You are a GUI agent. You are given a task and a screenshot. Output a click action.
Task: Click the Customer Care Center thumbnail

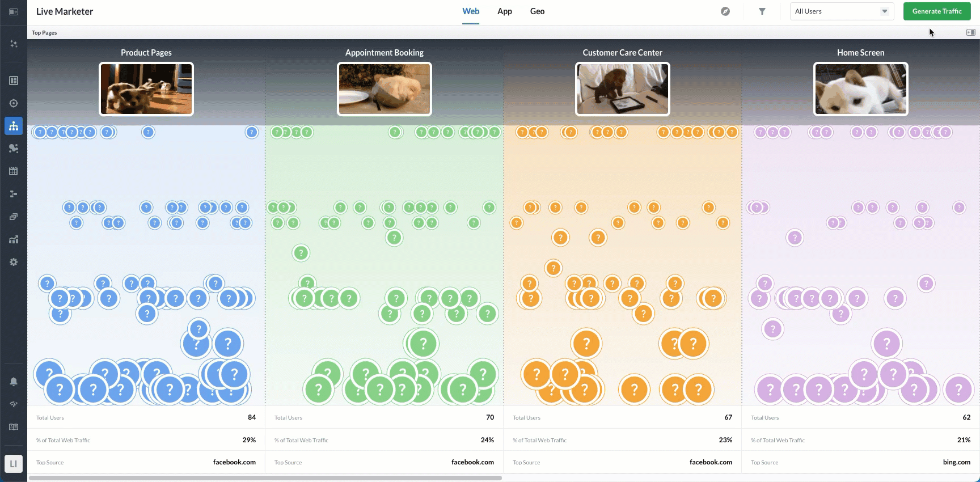[622, 89]
